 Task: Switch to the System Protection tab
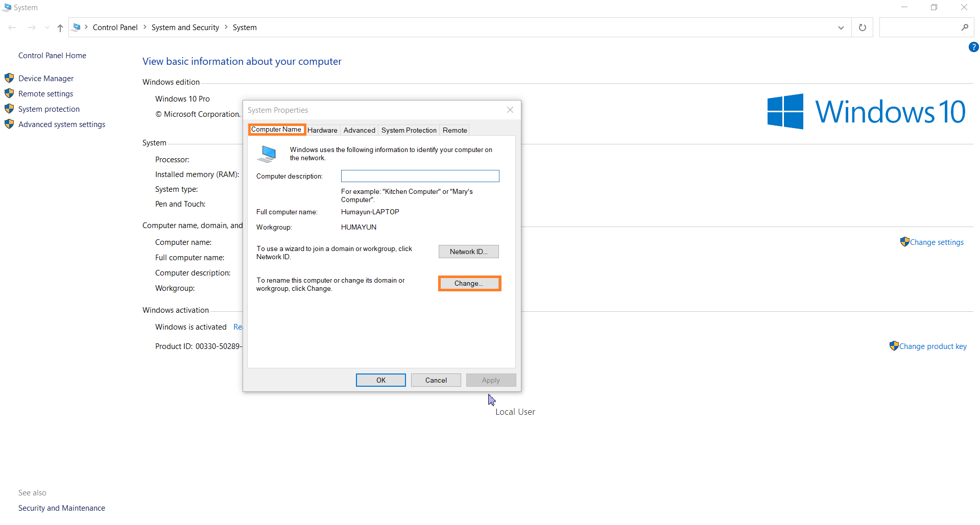tap(409, 131)
